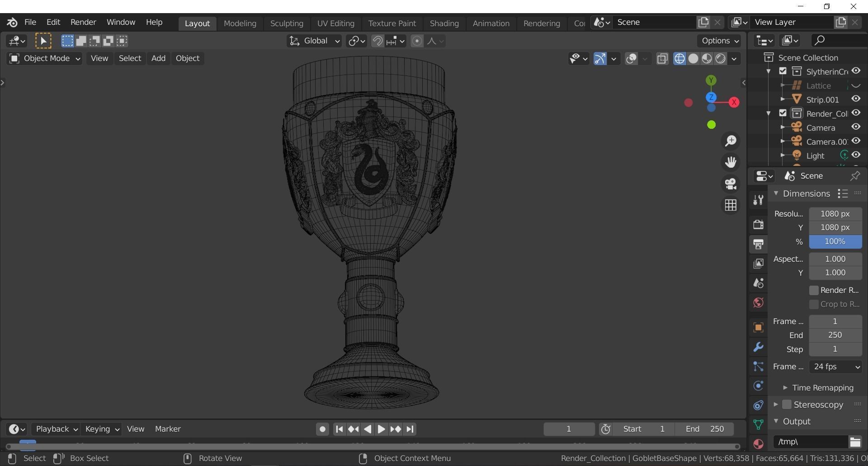Jump to the last frame endpoint

[x=410, y=429]
